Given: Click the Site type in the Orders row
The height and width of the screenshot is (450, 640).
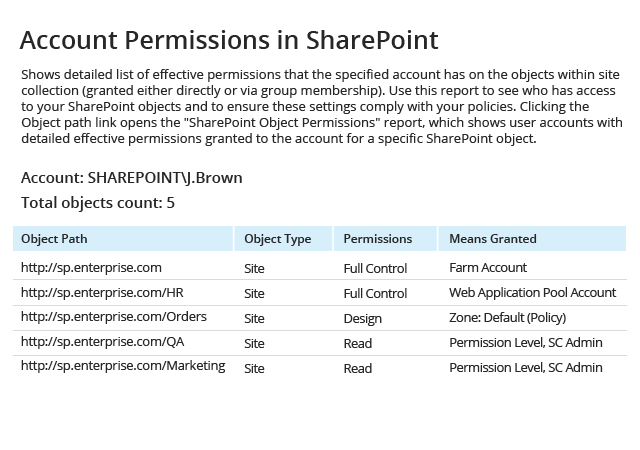Looking at the screenshot, I should [254, 319].
